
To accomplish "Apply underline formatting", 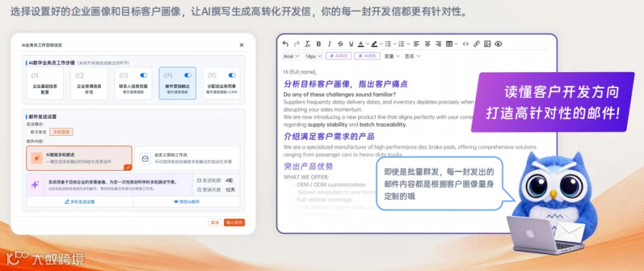I will pyautogui.click(x=351, y=44).
